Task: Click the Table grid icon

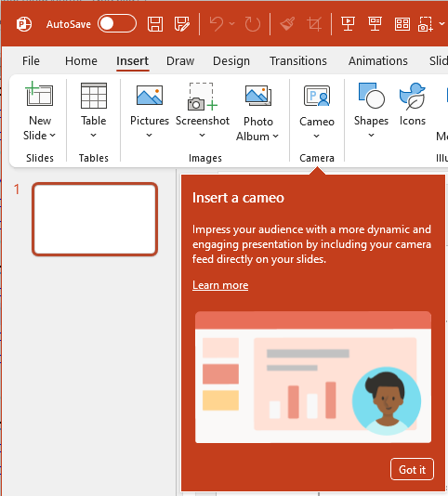Action: click(94, 95)
